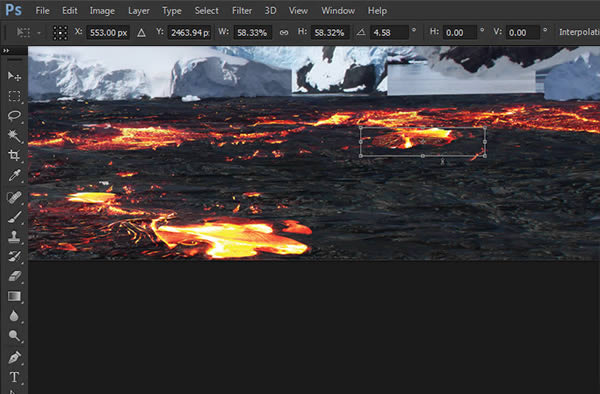Click the vertical skew V field

[523, 33]
